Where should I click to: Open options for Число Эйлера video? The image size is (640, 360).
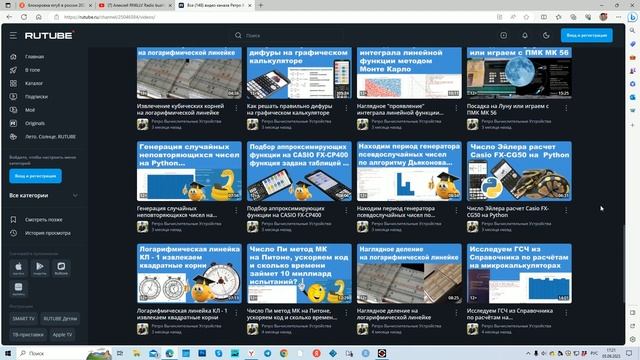click(566, 210)
